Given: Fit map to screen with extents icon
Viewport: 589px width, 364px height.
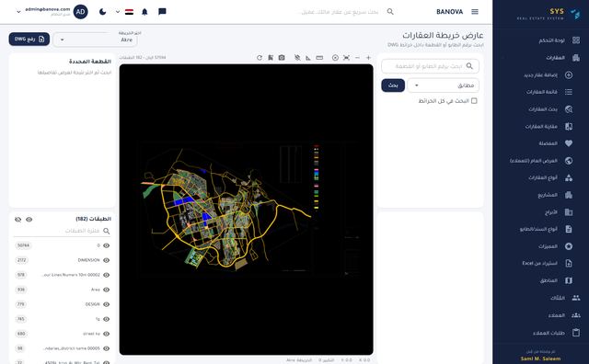Looking at the screenshot, I should (346, 58).
